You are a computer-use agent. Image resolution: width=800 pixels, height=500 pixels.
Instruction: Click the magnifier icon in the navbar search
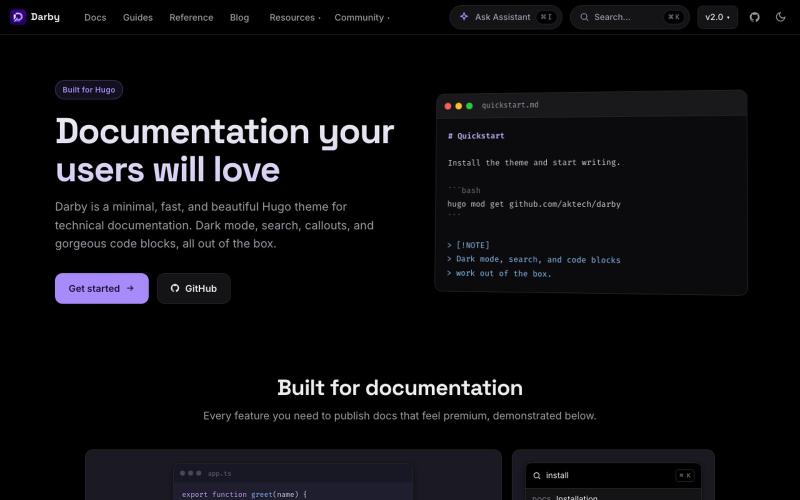point(584,17)
